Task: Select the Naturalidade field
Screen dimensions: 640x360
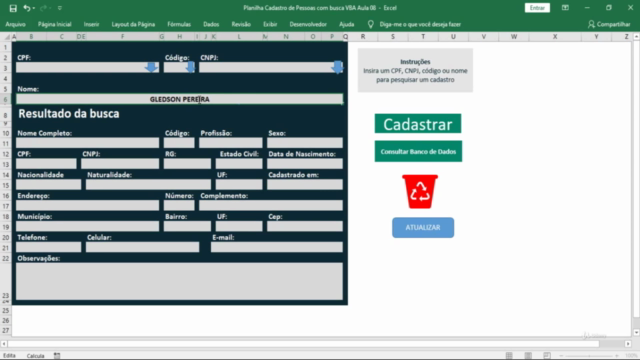Action: click(148, 184)
